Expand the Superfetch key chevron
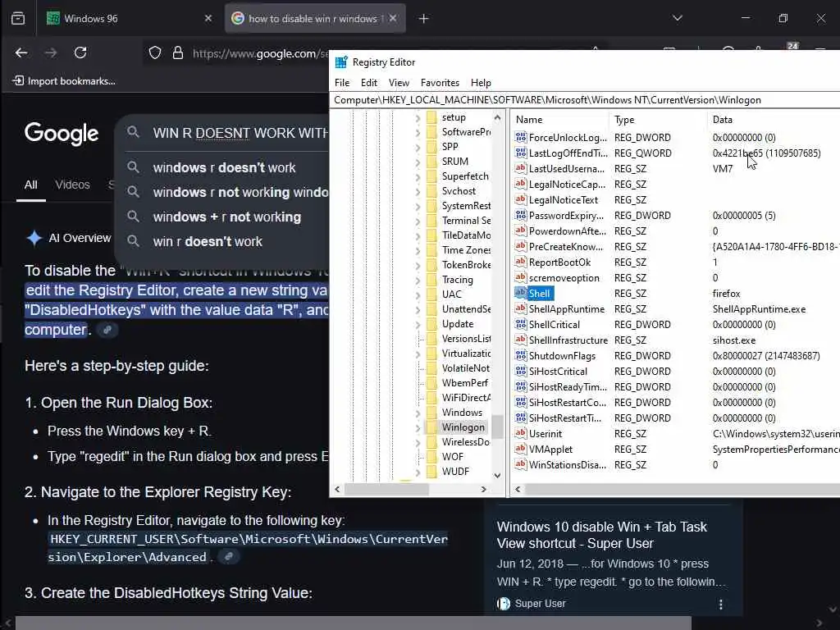Viewport: 840px width, 630px height. pyautogui.click(x=418, y=177)
